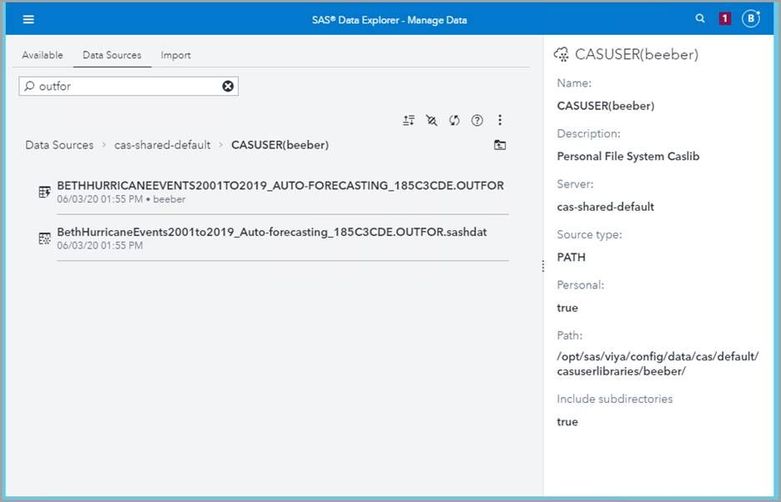Click the panel splitter handle dots
Screen dimensions: 781x502
click(543, 266)
